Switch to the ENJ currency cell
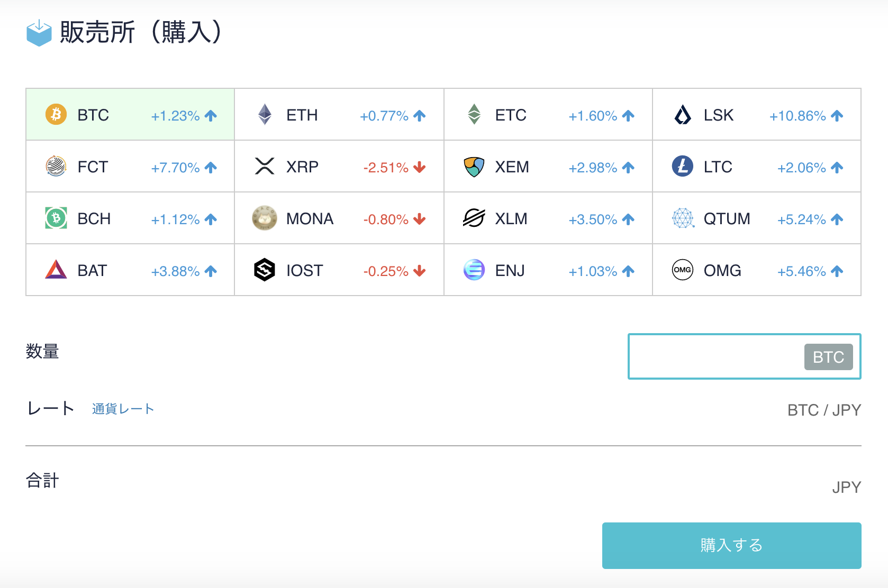 548,270
